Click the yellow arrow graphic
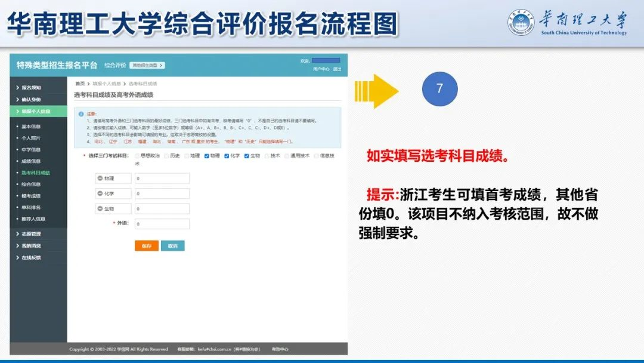 [376, 91]
